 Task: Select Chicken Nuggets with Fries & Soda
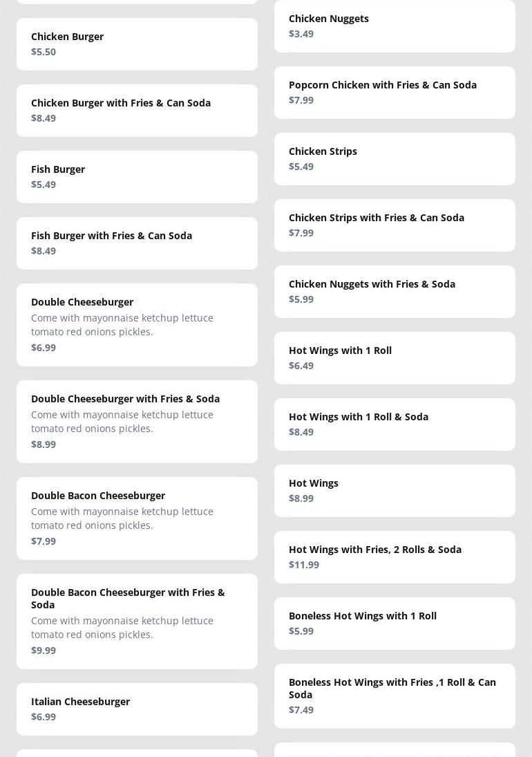click(395, 291)
